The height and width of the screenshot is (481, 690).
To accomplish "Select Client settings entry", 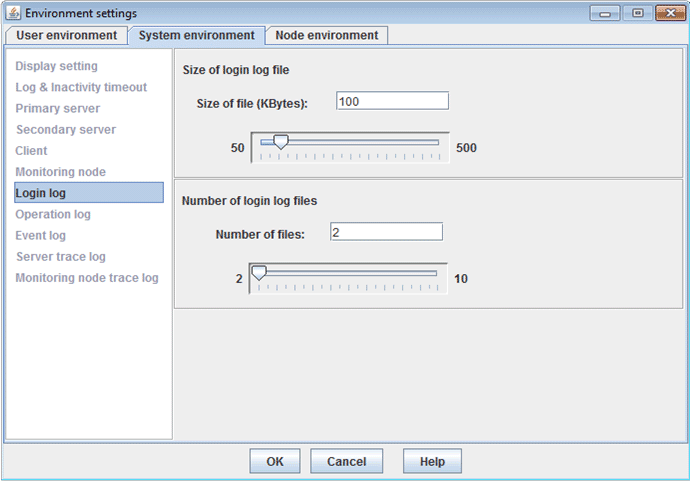I will point(32,151).
